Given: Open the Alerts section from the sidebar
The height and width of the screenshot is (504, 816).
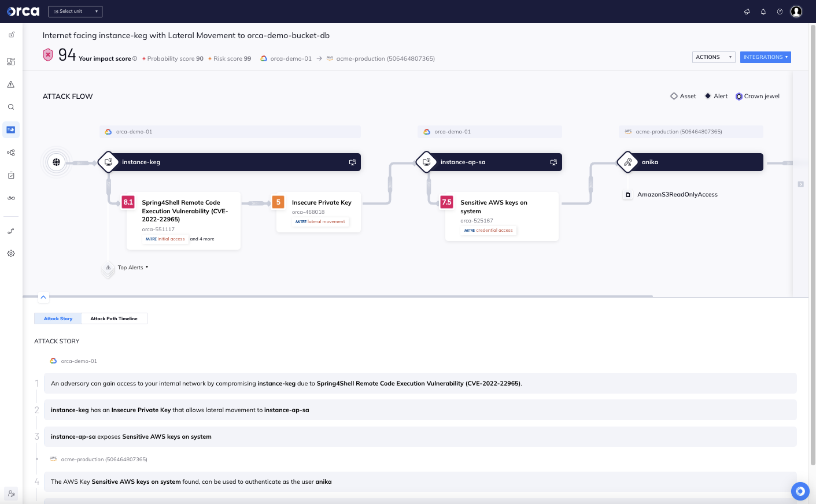Looking at the screenshot, I should click(10, 84).
